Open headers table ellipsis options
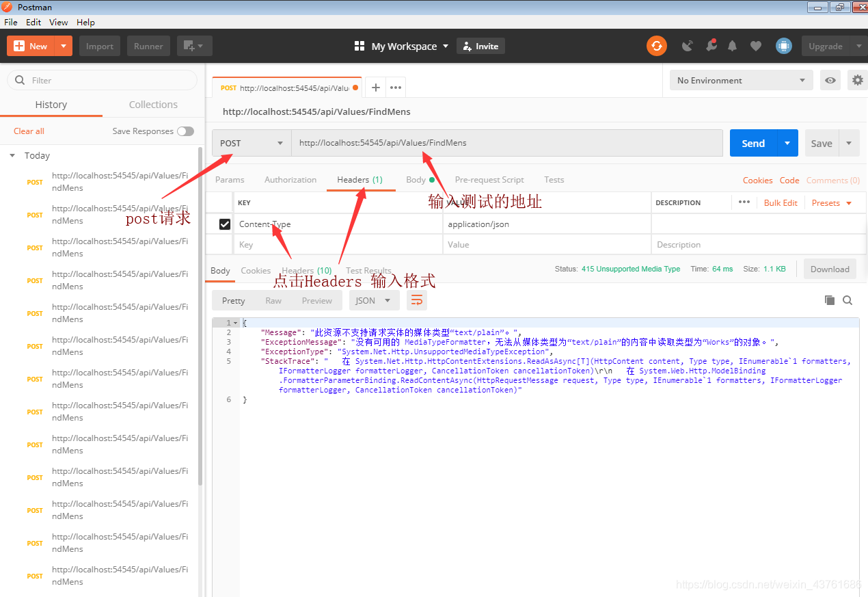Viewport: 868px width, 597px height. tap(744, 202)
